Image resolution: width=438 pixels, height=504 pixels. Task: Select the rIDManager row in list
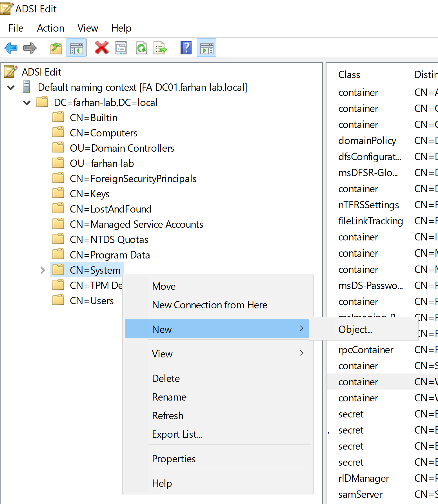(364, 478)
